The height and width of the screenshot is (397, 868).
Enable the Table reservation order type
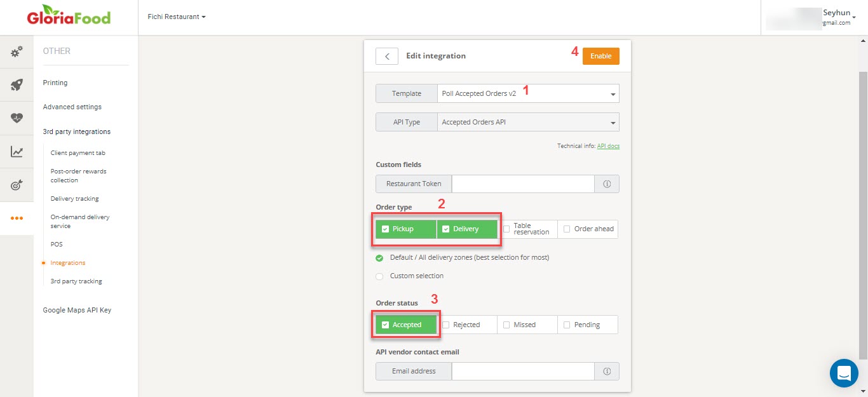pyautogui.click(x=507, y=229)
